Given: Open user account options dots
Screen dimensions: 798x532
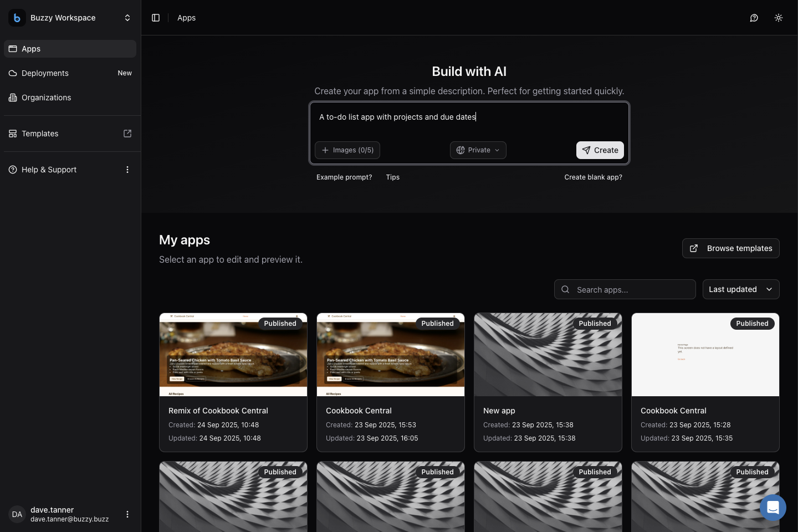Looking at the screenshot, I should click(127, 514).
